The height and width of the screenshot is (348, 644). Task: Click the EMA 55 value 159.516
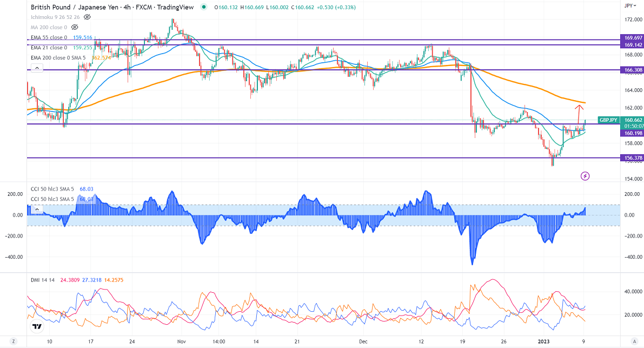(x=83, y=37)
